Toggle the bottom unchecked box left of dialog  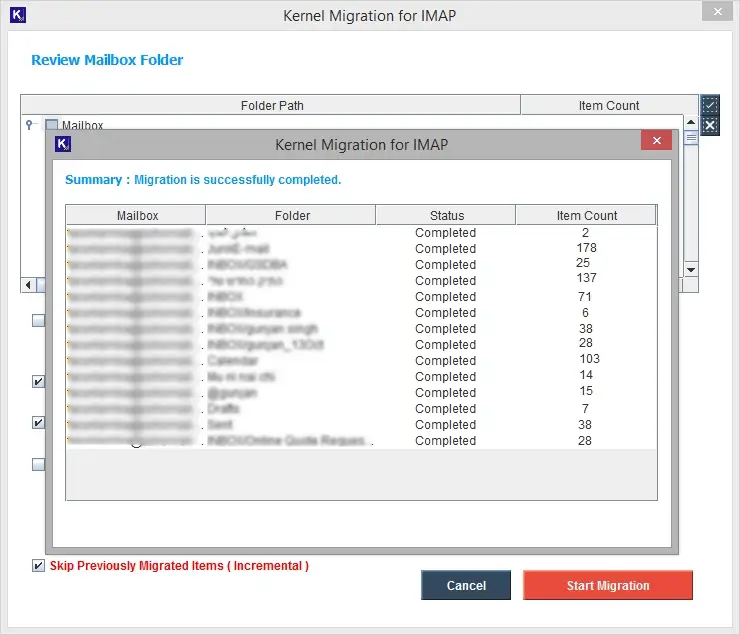38,465
